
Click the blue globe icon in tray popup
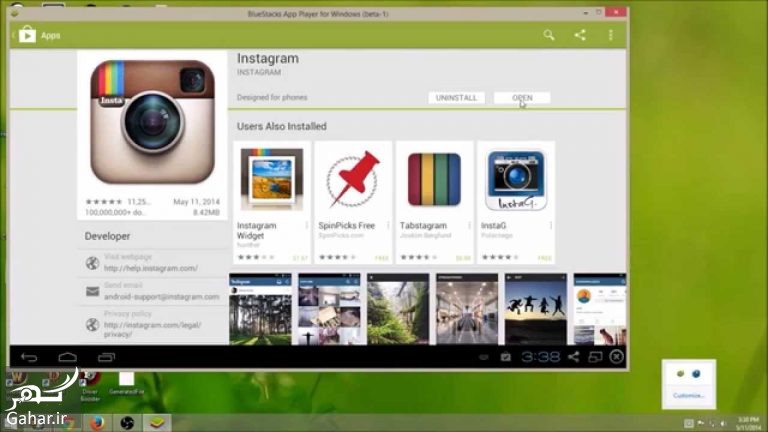click(696, 374)
